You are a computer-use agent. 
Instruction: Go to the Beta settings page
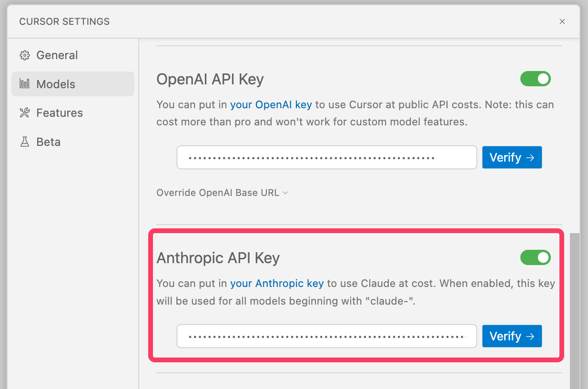[48, 142]
